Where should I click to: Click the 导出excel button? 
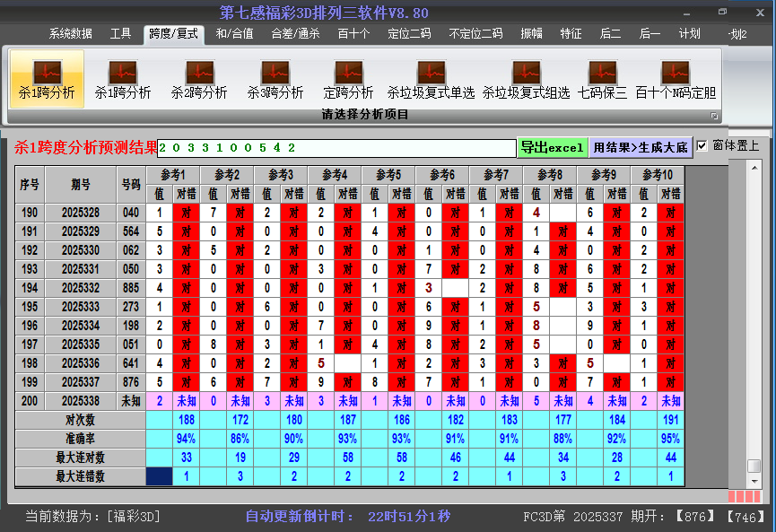tap(552, 147)
